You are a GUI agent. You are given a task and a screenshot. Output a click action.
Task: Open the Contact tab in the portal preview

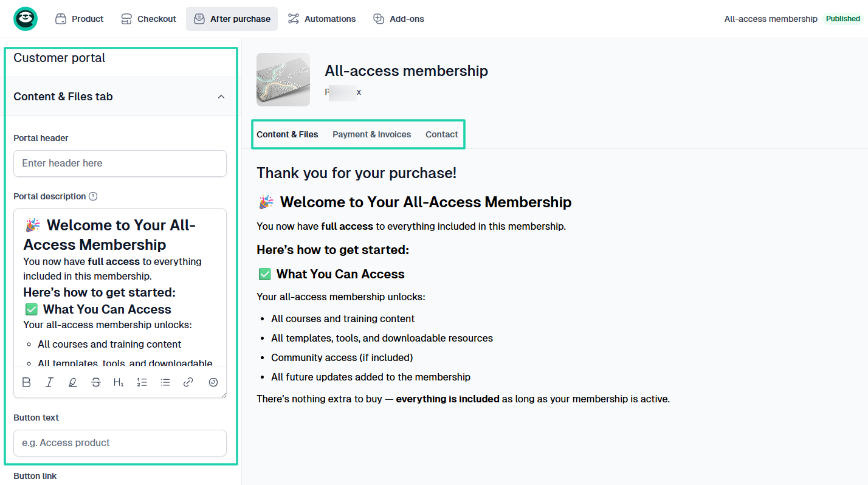[x=441, y=134]
